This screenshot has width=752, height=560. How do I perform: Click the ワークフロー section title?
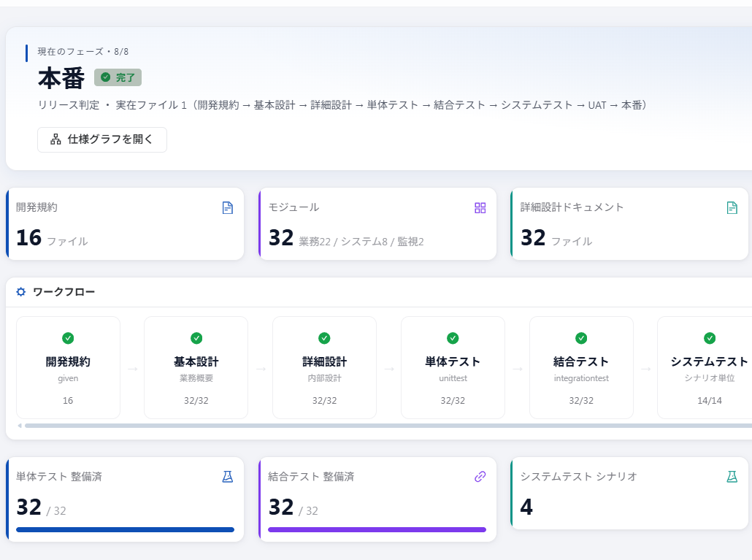pos(64,292)
